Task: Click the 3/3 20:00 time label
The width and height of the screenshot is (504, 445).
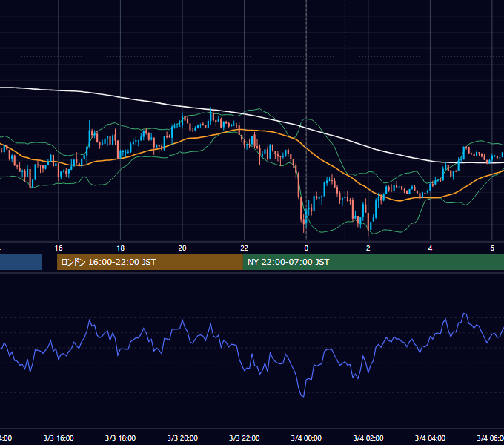Action: tap(182, 438)
